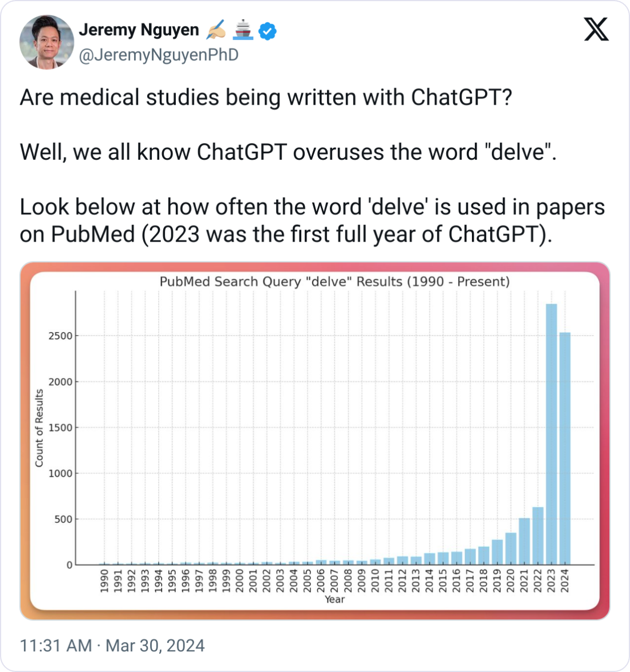This screenshot has width=630, height=672.
Task: Click the tweet text about 'delve'
Action: [x=312, y=165]
